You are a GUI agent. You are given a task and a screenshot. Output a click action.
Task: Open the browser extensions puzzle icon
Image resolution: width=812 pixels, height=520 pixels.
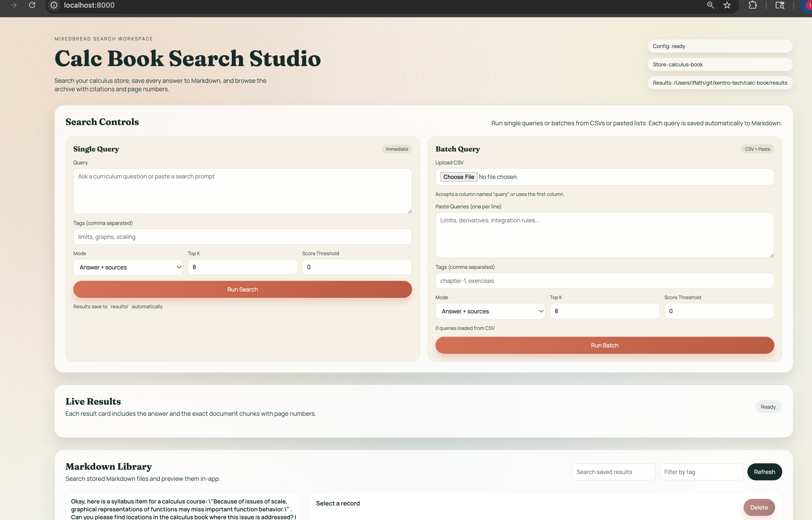point(752,5)
